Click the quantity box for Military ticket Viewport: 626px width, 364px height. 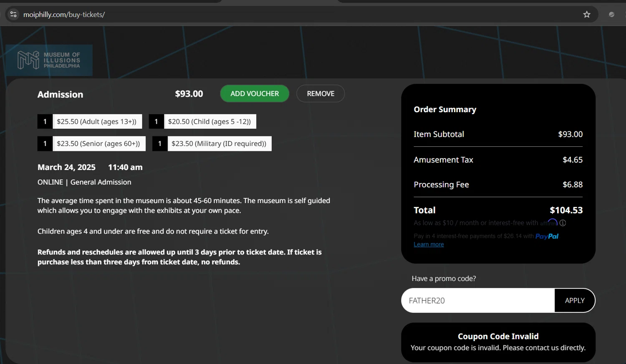click(160, 143)
